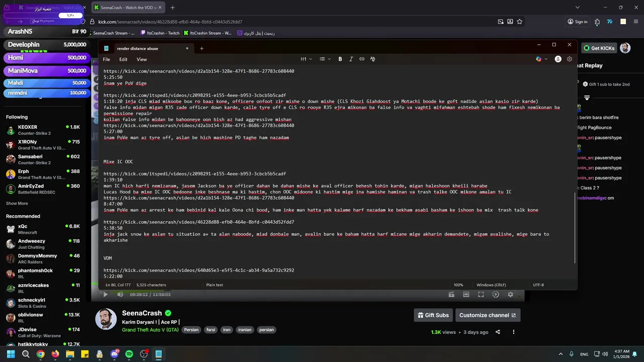Click 'Ln 80, Col 177' status entry
644x362 pixels.
[x=117, y=285]
